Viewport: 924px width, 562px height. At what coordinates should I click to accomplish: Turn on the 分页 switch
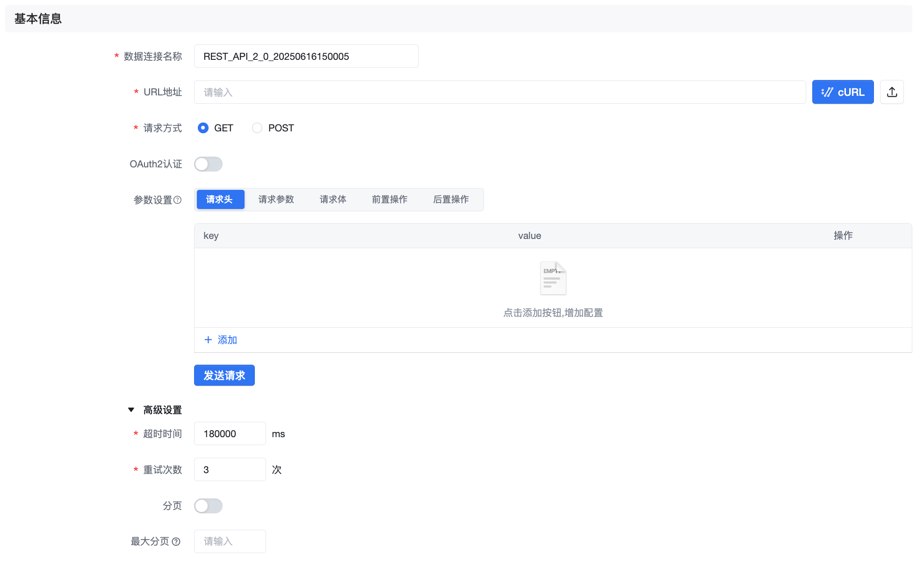tap(209, 506)
